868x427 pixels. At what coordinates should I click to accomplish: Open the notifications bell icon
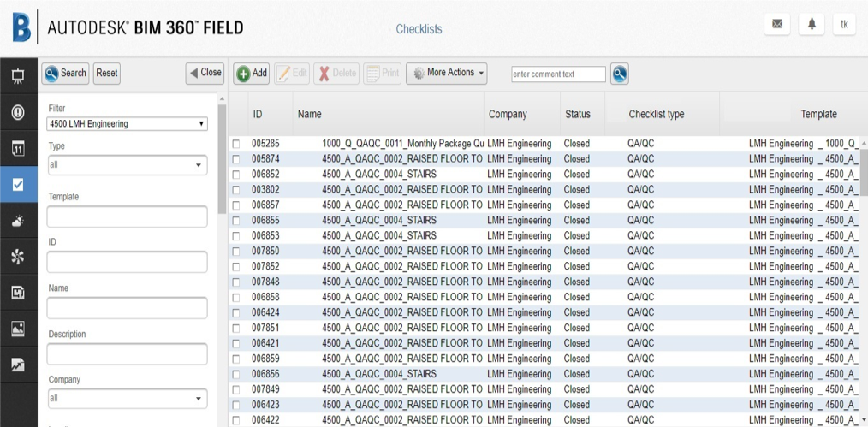(811, 25)
